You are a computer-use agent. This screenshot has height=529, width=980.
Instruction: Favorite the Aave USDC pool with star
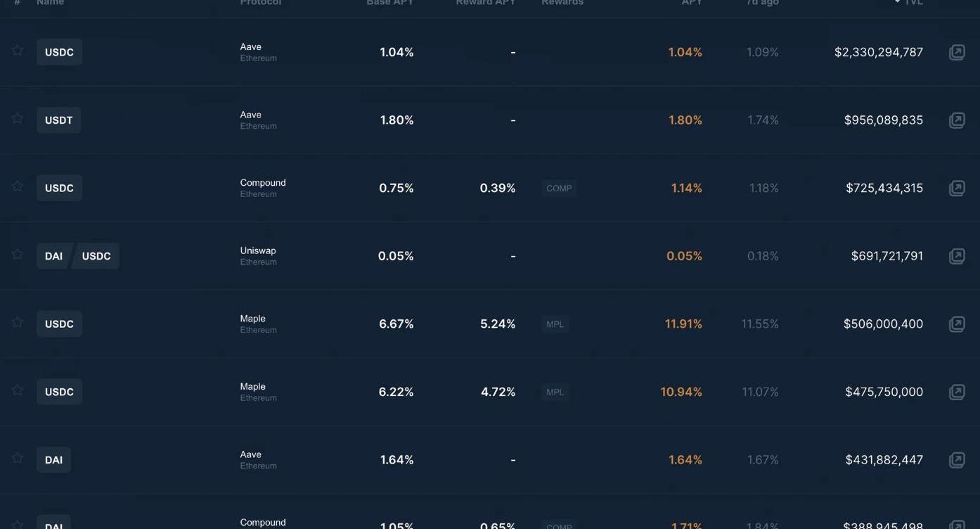pyautogui.click(x=18, y=51)
